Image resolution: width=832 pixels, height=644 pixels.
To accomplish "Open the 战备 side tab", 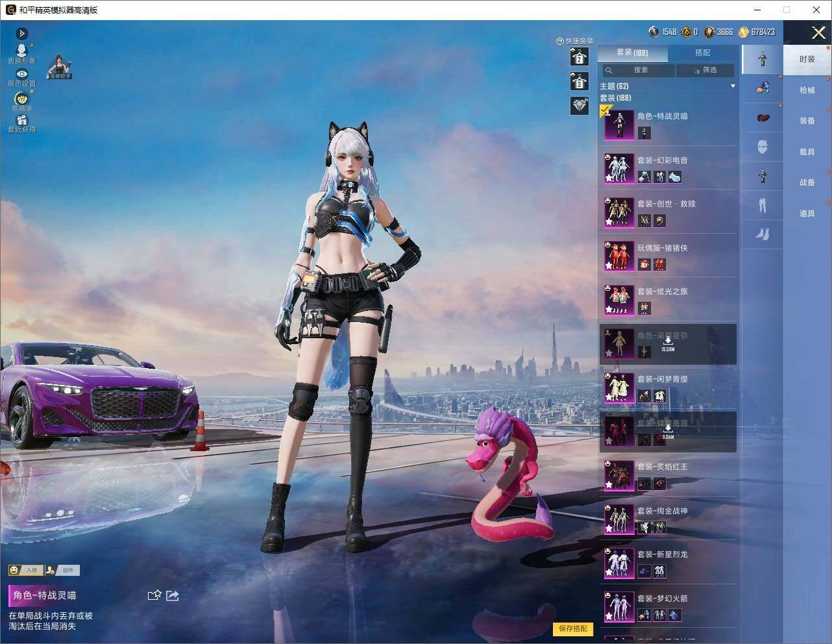I will click(807, 182).
